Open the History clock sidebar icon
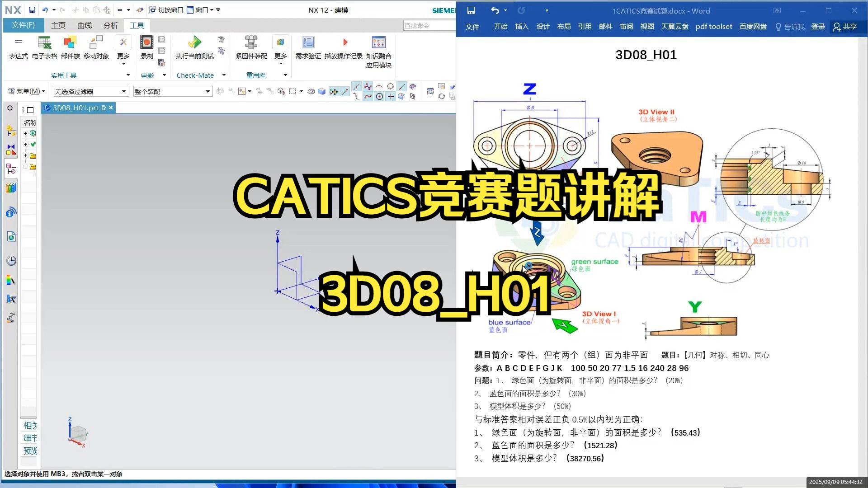868x488 pixels. pos(11,260)
